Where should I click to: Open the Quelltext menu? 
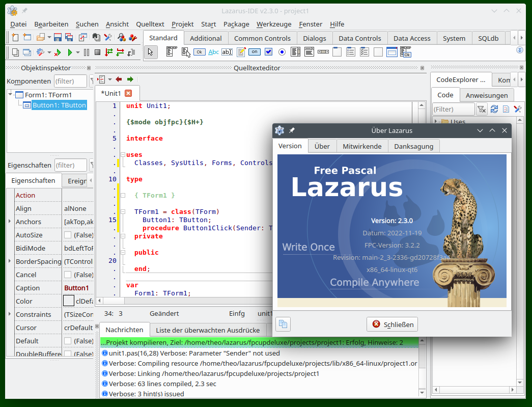coord(150,24)
